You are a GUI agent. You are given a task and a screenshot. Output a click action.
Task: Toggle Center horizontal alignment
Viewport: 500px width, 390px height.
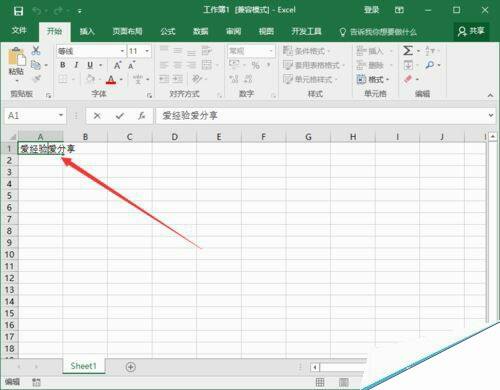(178, 65)
